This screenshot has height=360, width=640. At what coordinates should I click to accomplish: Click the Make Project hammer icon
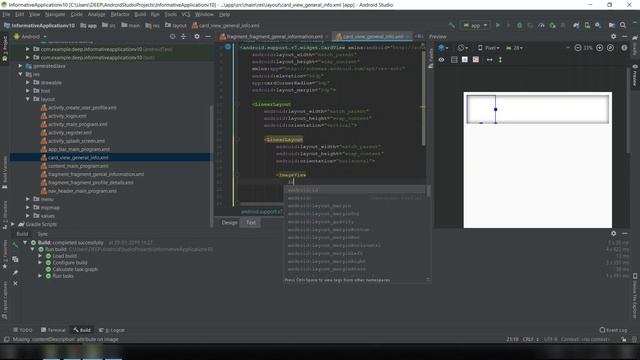(x=451, y=25)
